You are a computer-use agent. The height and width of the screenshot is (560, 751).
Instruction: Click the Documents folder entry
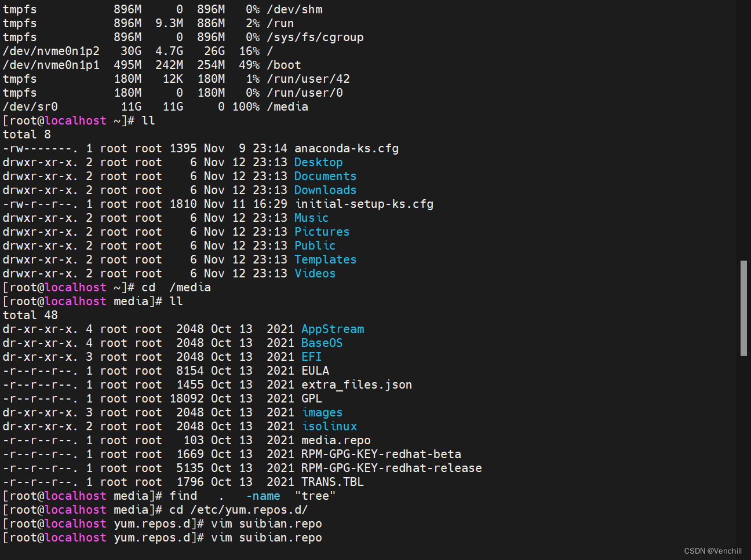pos(325,176)
